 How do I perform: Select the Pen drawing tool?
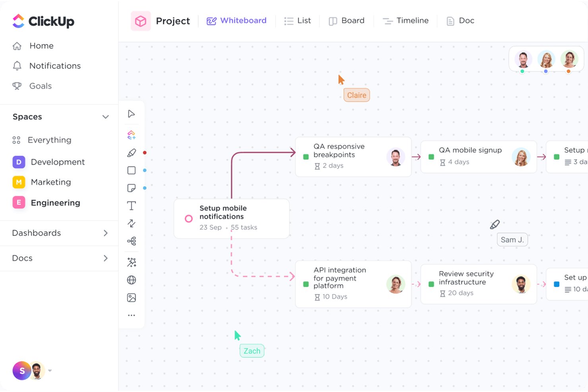(x=132, y=153)
